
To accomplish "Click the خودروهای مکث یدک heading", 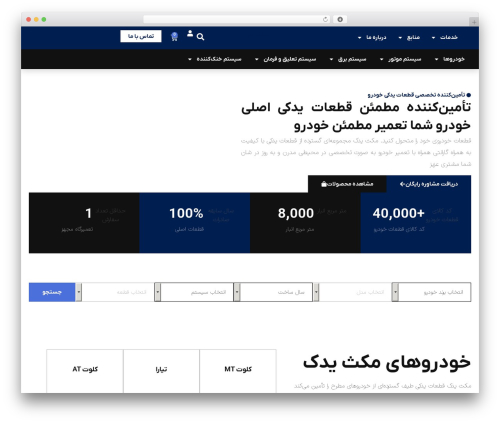I will click(387, 362).
